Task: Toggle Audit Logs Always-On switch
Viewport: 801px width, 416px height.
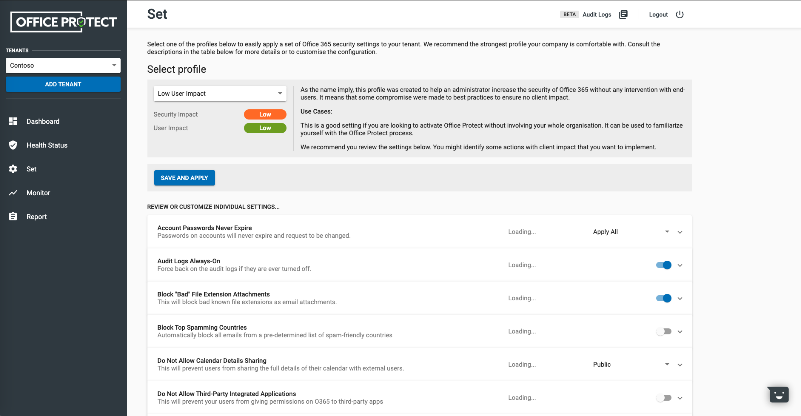Action: coord(663,265)
